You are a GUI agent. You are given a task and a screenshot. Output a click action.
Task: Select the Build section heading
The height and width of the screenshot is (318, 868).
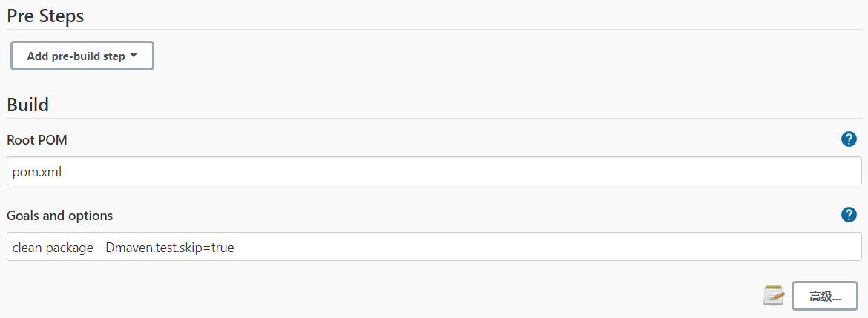point(27,105)
